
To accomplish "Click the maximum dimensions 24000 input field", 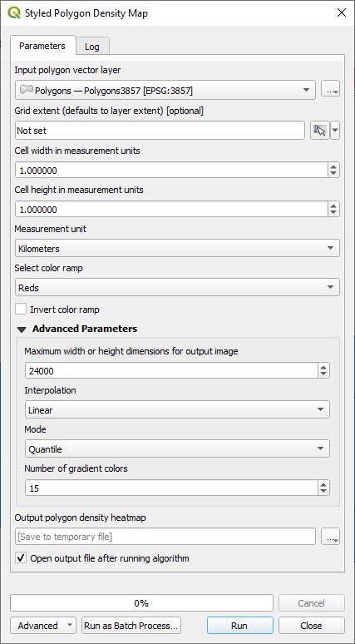I will coord(171,371).
